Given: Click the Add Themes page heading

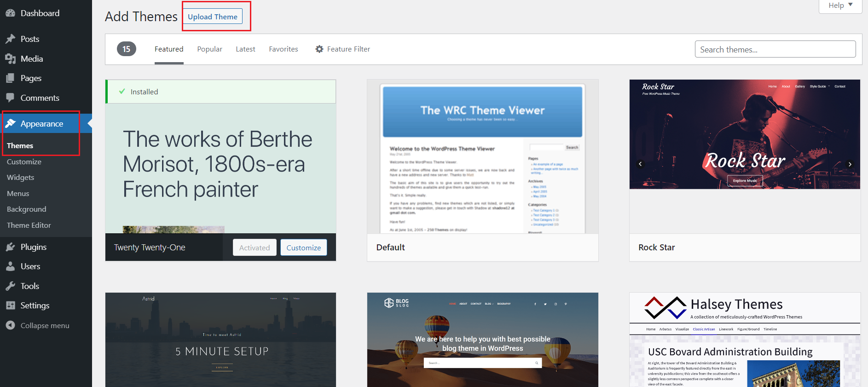Looking at the screenshot, I should pyautogui.click(x=141, y=17).
